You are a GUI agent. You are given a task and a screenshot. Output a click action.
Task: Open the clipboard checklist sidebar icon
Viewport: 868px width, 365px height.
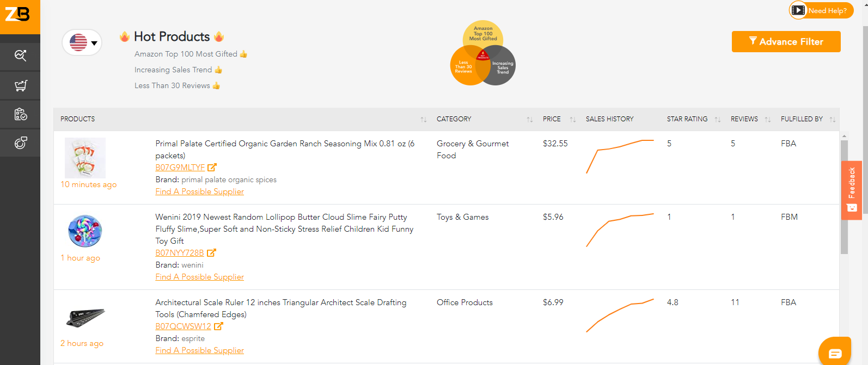pos(20,114)
